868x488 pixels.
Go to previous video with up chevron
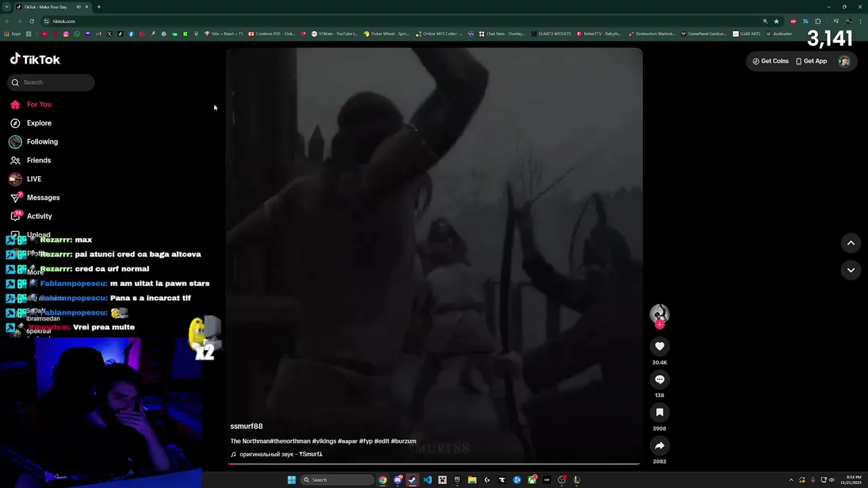click(850, 243)
